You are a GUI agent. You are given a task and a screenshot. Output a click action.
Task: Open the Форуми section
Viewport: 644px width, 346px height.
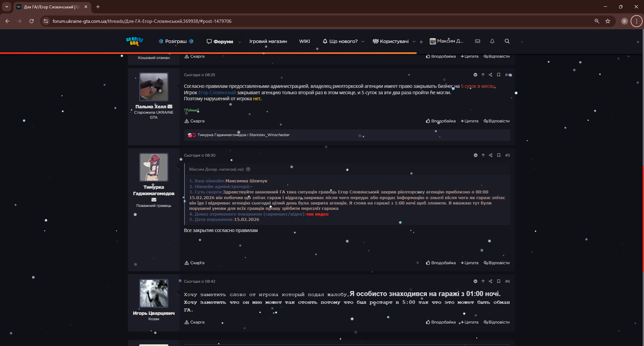tap(220, 41)
